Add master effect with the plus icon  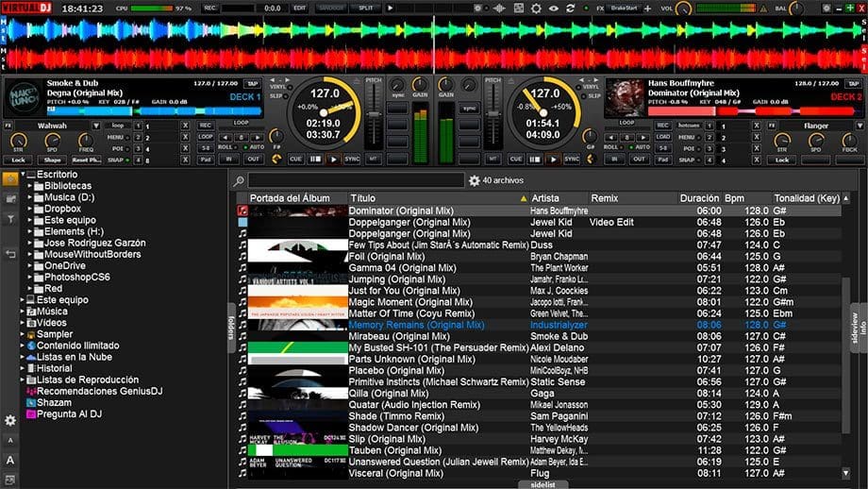coord(647,8)
